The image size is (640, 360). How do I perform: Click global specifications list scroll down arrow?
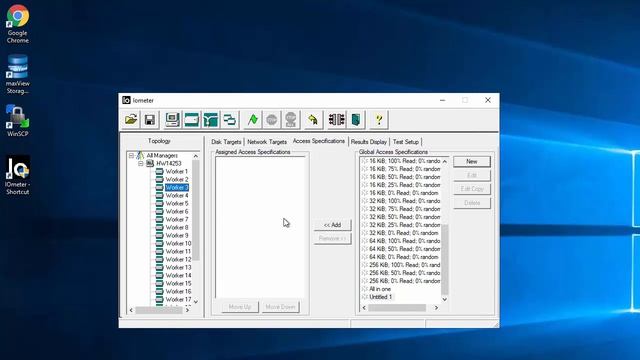(444, 300)
